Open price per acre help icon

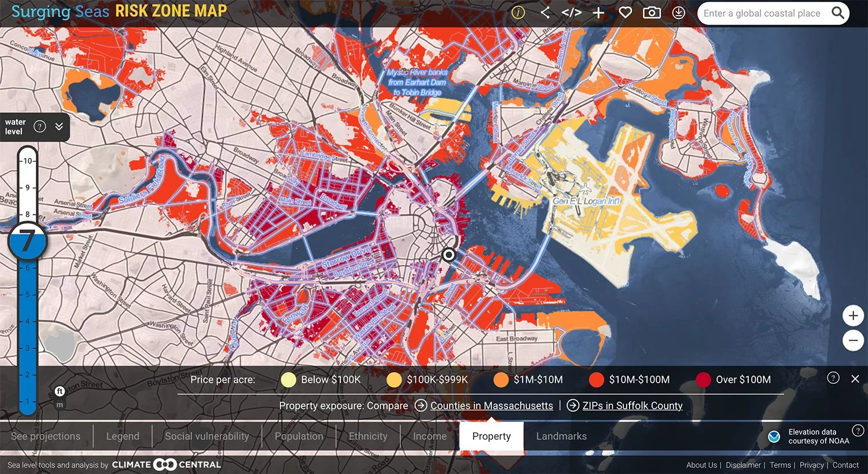pos(833,378)
